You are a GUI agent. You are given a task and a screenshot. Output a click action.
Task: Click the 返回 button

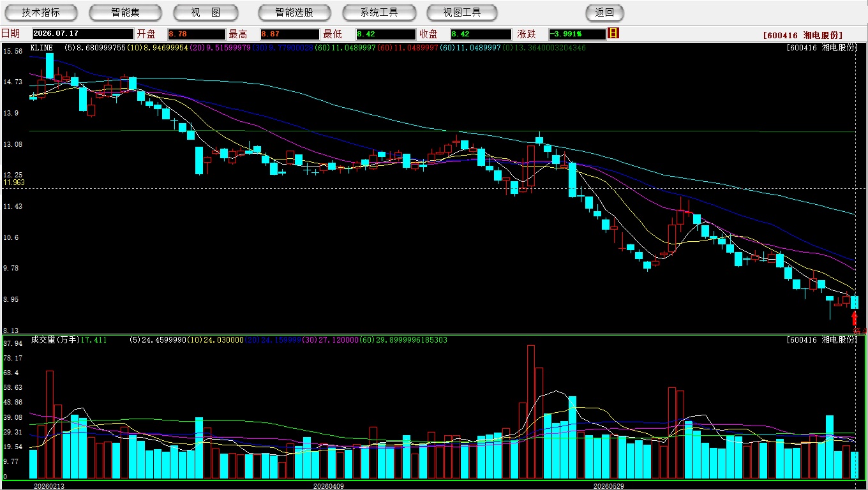tap(604, 12)
